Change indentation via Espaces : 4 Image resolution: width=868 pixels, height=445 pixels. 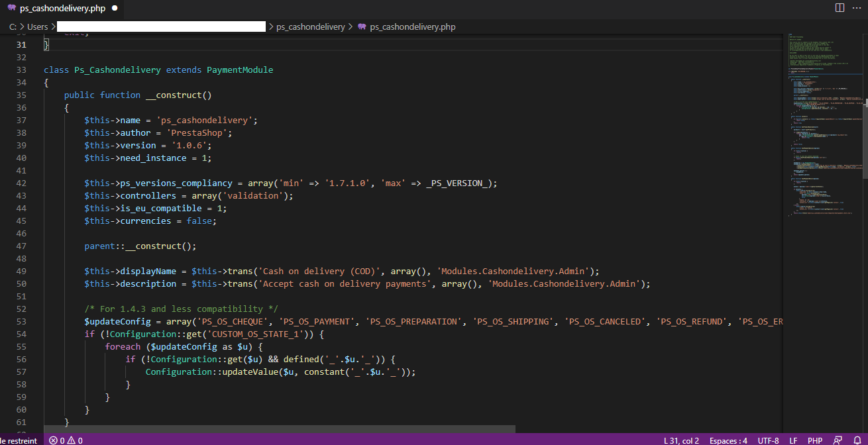(728, 440)
